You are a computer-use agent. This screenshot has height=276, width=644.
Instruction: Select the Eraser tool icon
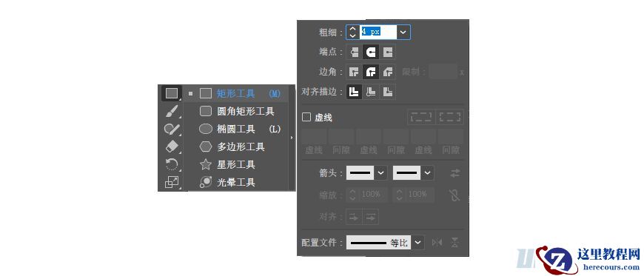tap(172, 147)
